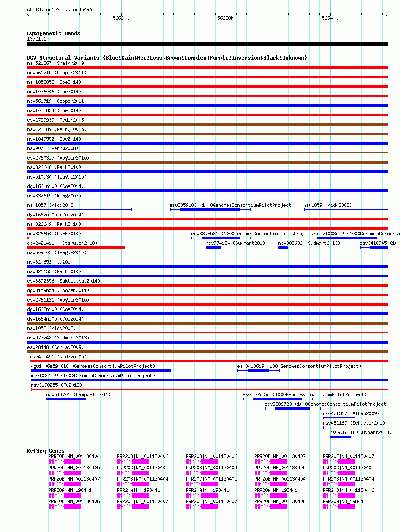Click the nsv471367 (Alkan2009) label
Image resolution: width=401 pixels, height=532 pixels.
(x=351, y=414)
